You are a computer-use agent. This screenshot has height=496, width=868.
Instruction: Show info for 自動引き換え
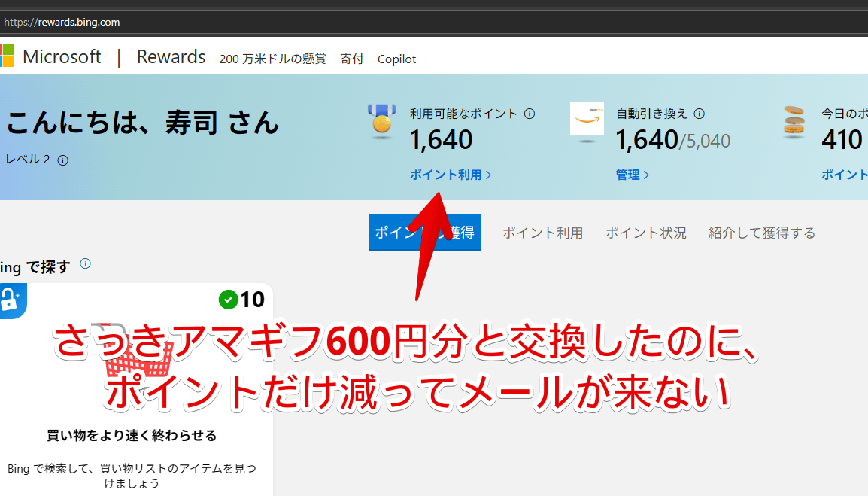tap(700, 114)
